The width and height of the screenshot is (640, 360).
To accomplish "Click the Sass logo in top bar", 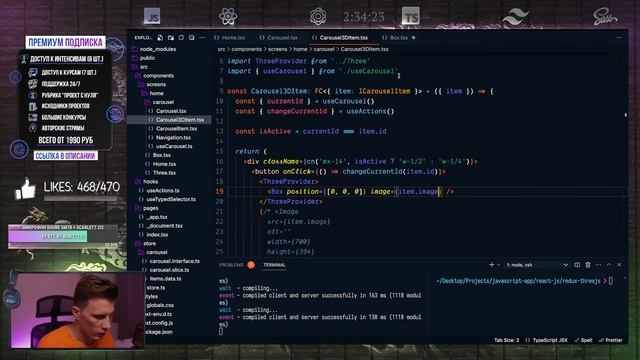I will (604, 17).
